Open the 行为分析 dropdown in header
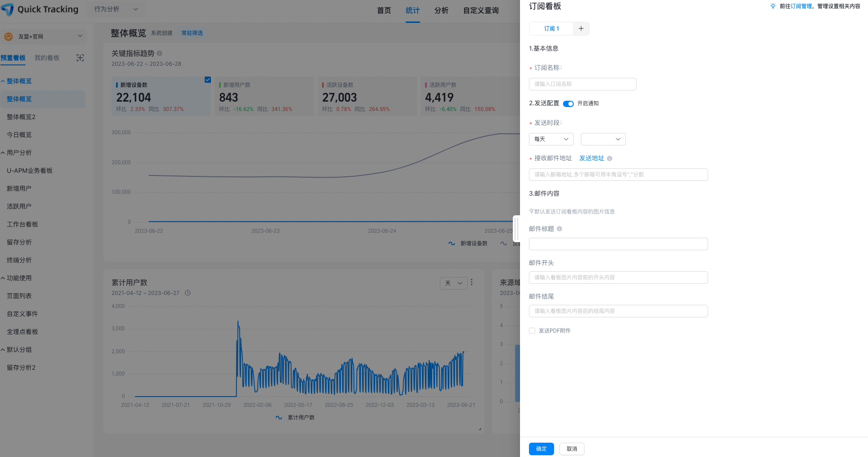Screen dimensions: 868x457 (x=116, y=9)
